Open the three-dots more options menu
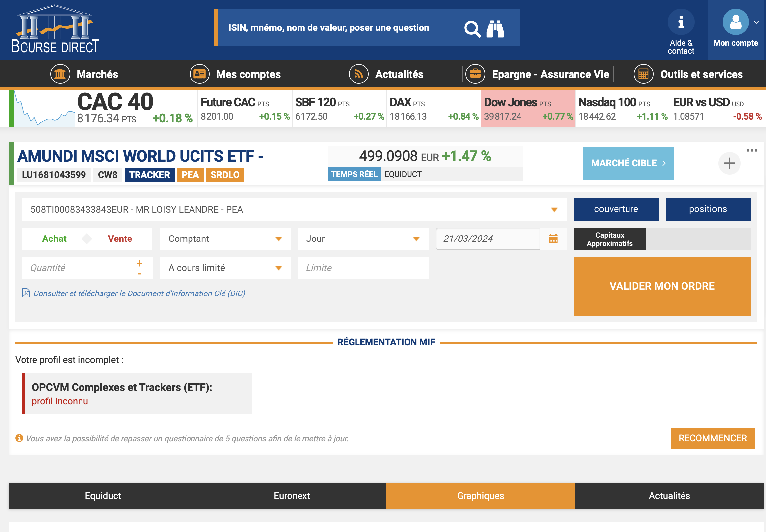This screenshot has height=532, width=766. pos(752,151)
